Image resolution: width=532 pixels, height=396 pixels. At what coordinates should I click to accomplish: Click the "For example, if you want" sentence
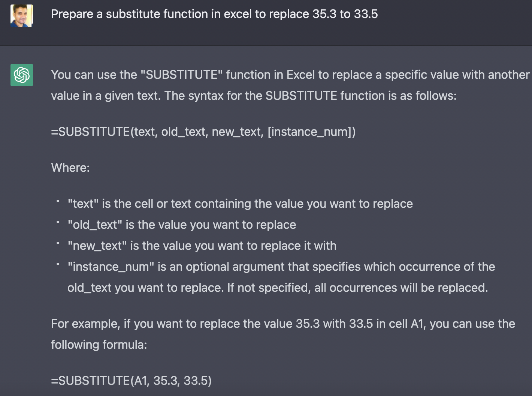[283, 324]
